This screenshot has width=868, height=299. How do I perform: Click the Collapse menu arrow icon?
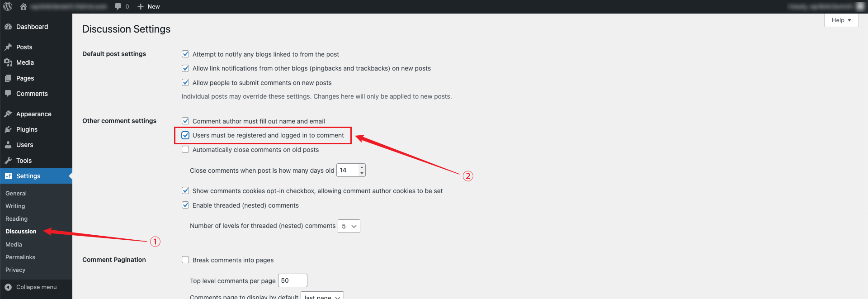click(8, 287)
